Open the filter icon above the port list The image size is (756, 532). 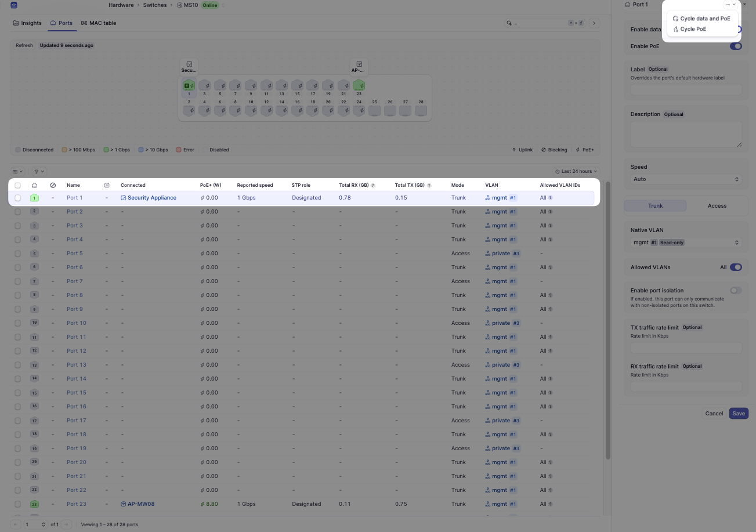(37, 171)
